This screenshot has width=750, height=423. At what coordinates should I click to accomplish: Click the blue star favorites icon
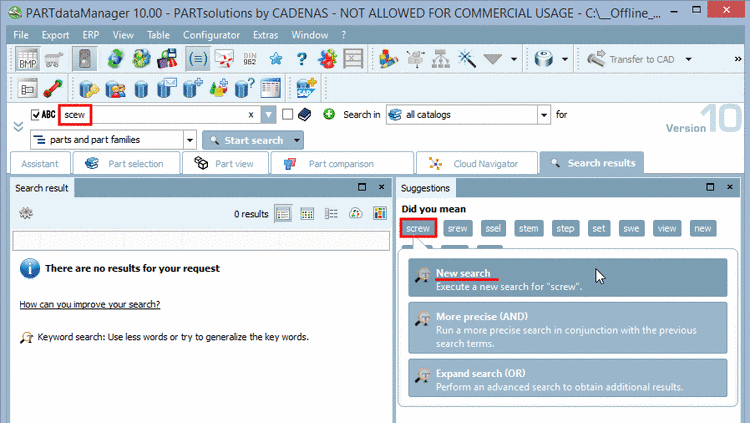point(276,59)
